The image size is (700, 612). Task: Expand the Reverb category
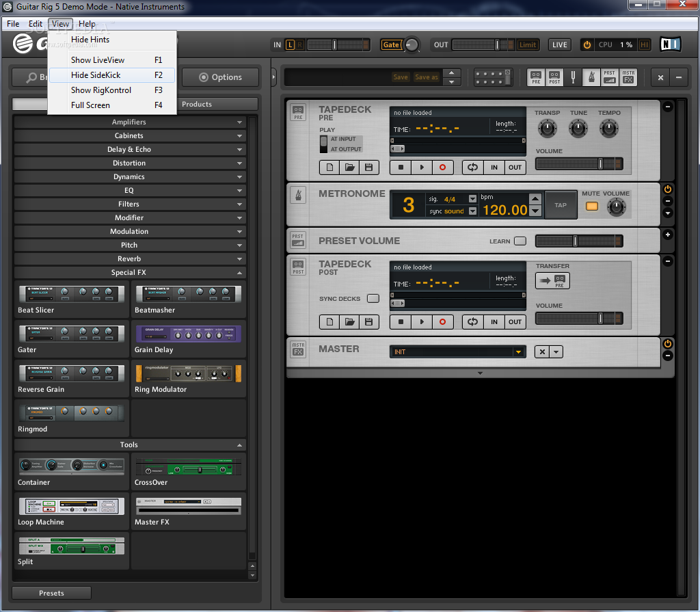(x=130, y=258)
